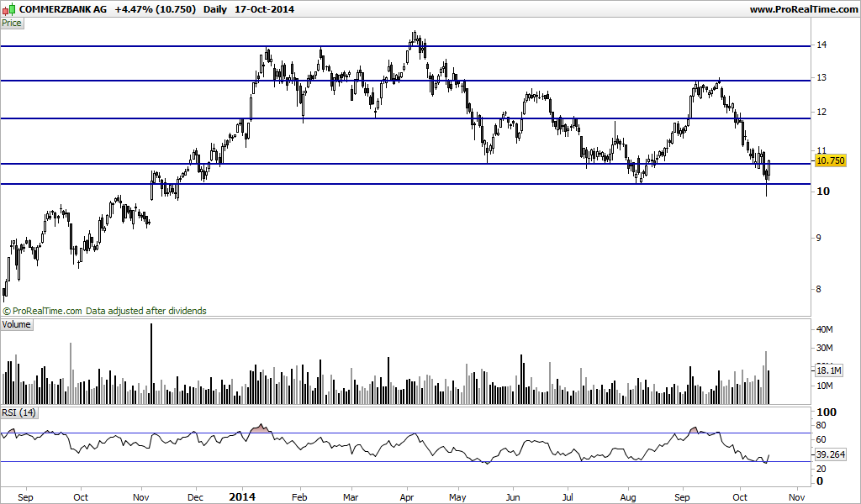Viewport: 861px width, 504px height.
Task: Click price axis label 9
Action: click(819, 238)
